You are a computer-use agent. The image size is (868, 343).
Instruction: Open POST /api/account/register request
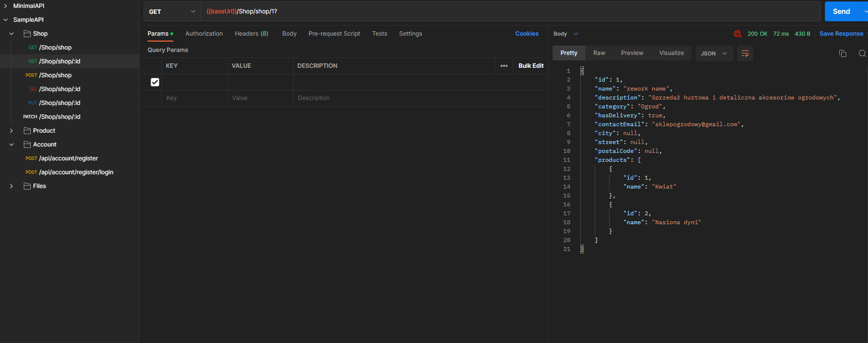click(x=62, y=158)
